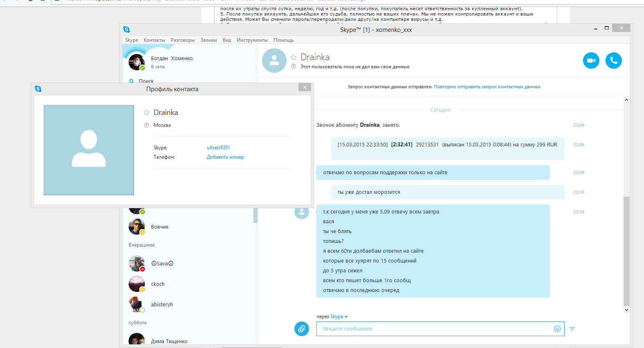644x348 pixels.
Task: Click Sava's contact avatar
Action: [137, 263]
